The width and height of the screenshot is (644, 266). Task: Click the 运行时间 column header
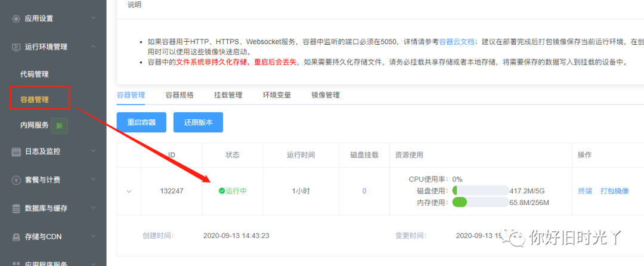pyautogui.click(x=301, y=155)
